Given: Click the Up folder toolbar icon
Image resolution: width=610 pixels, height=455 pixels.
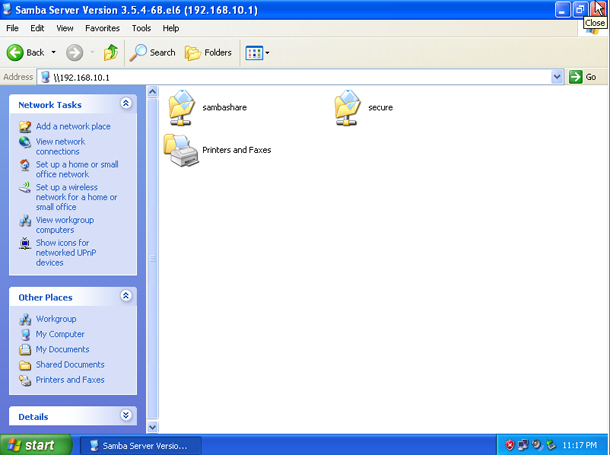Looking at the screenshot, I should [x=110, y=52].
